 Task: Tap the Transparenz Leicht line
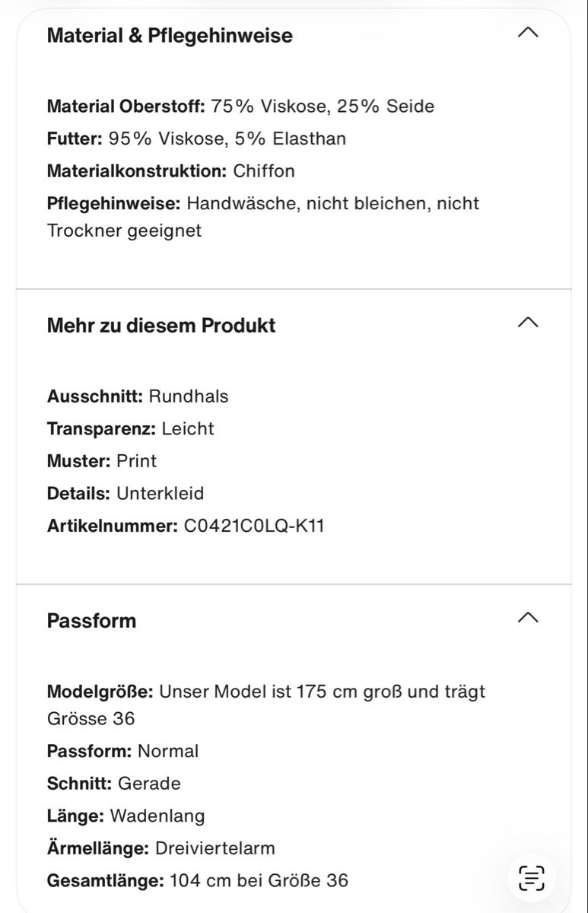pos(131,428)
